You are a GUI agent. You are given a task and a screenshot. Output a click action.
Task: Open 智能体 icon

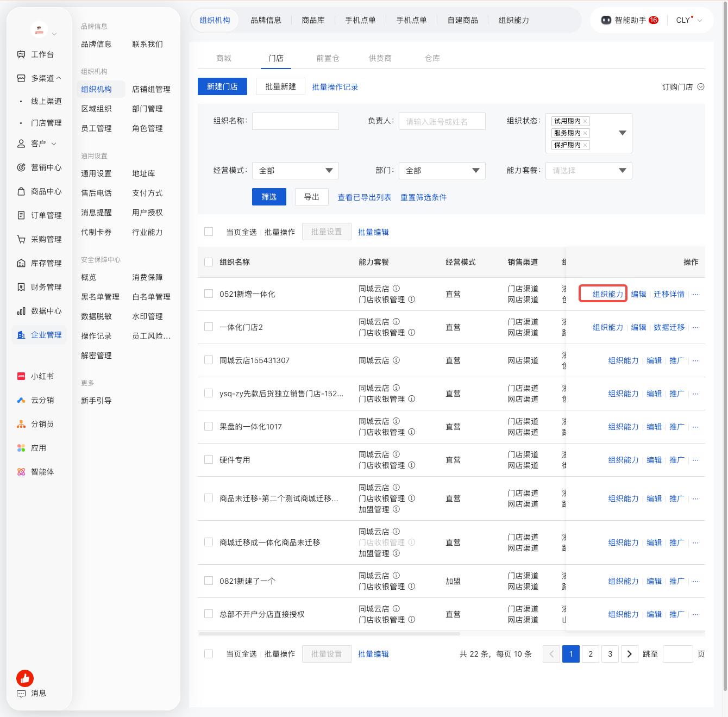(x=21, y=472)
